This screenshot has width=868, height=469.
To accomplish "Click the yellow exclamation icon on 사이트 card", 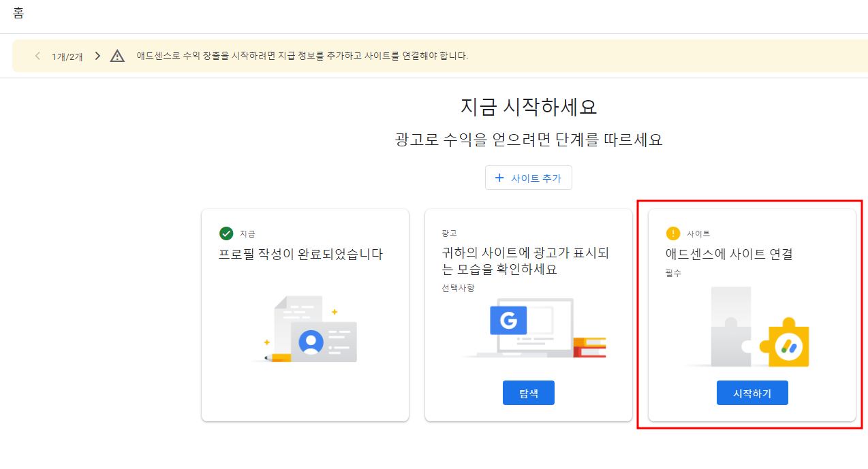I will 673,233.
